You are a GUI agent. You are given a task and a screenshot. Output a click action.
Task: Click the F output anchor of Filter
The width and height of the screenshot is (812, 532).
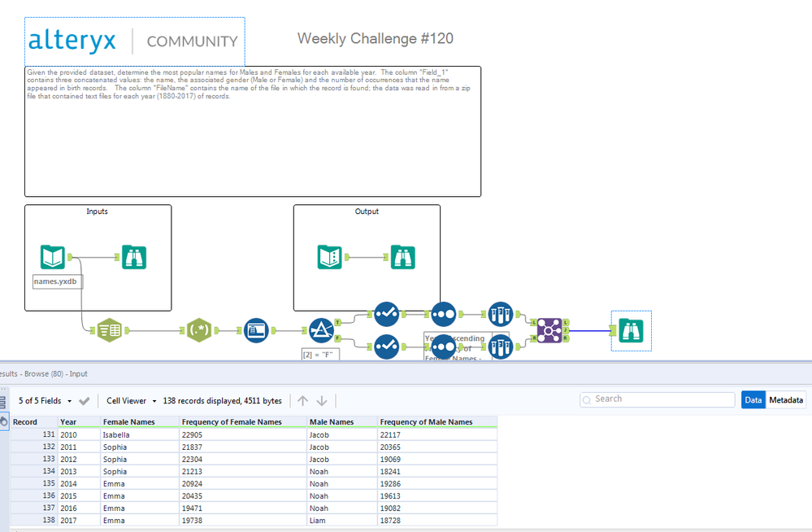(x=337, y=338)
